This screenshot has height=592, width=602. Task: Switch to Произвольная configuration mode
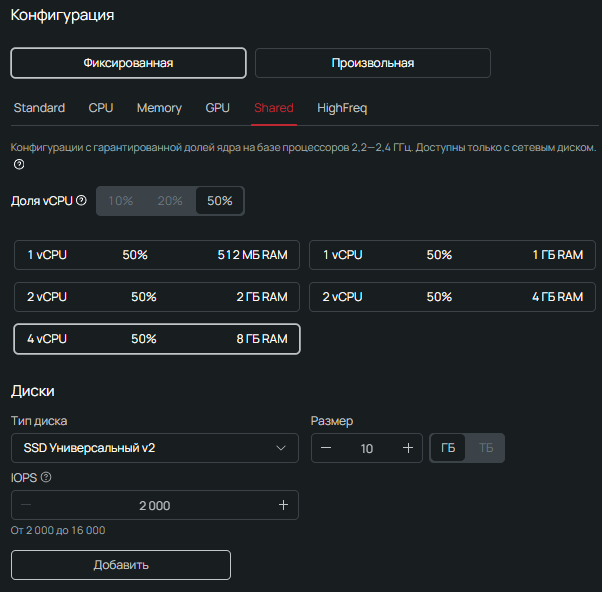372,63
